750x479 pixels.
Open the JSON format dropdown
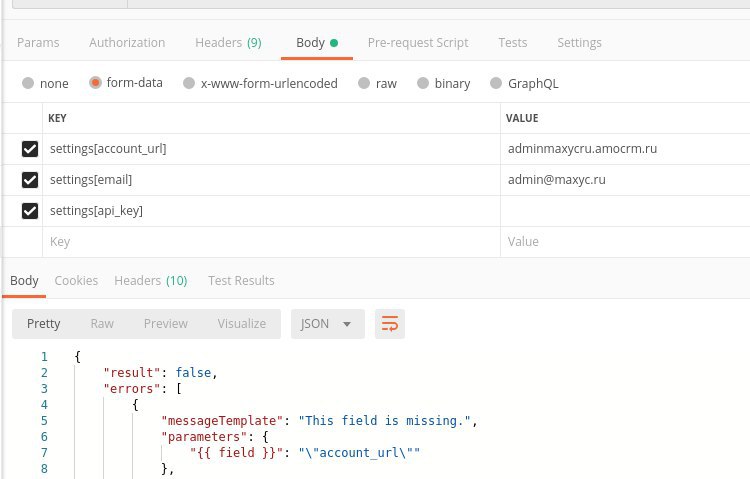click(328, 324)
